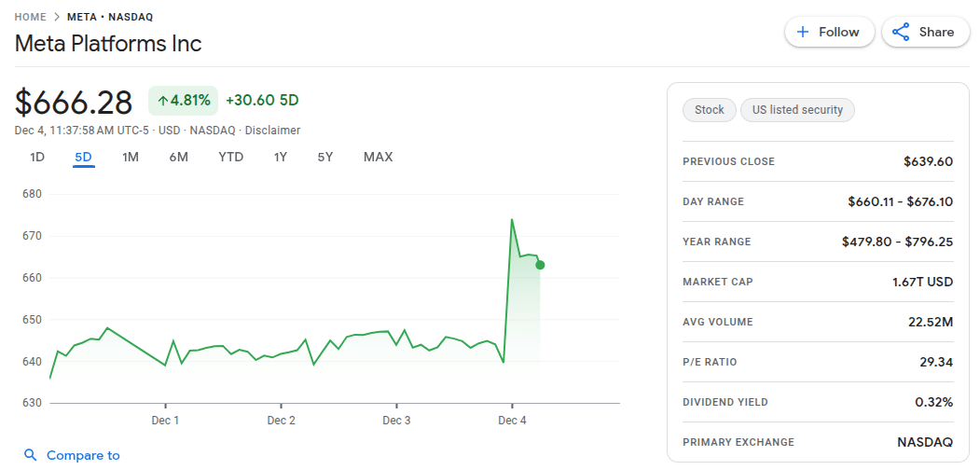Click the Compare to link
This screenshot has height=470, width=980.
tap(83, 455)
